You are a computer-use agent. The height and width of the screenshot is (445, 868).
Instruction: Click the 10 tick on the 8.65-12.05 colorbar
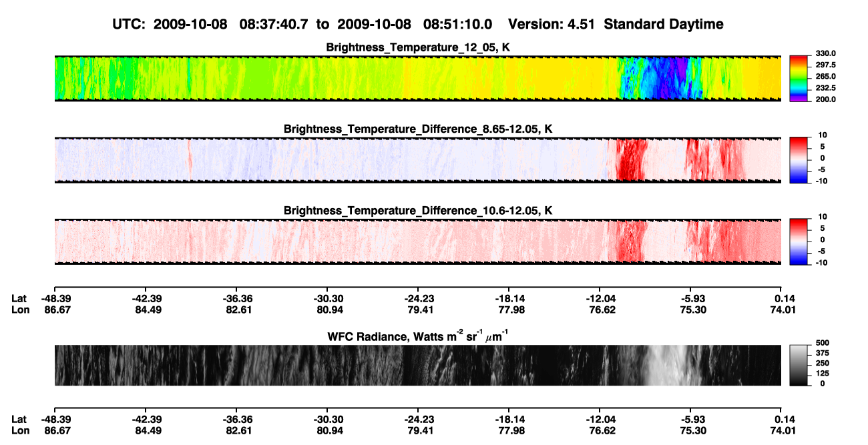(823, 135)
